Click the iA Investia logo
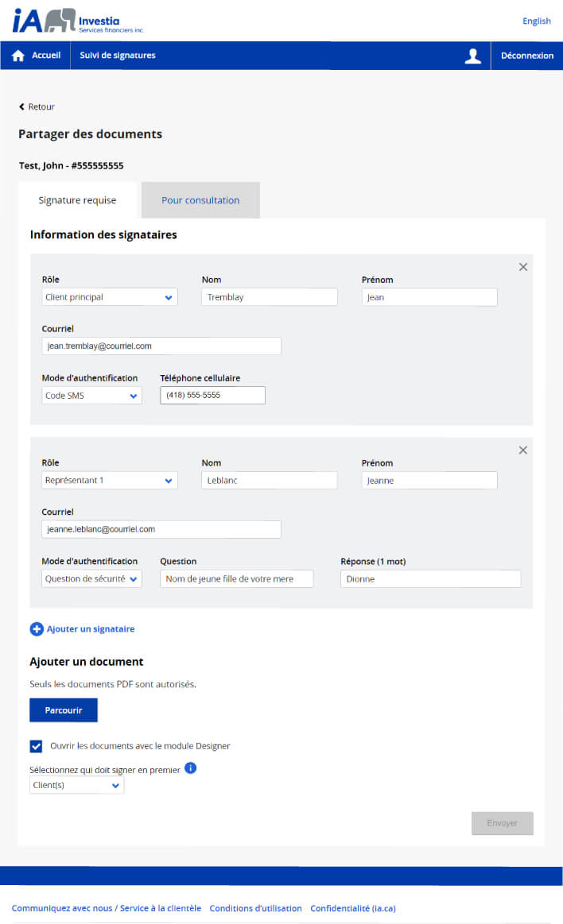Image resolution: width=563 pixels, height=924 pixels. tap(78, 21)
